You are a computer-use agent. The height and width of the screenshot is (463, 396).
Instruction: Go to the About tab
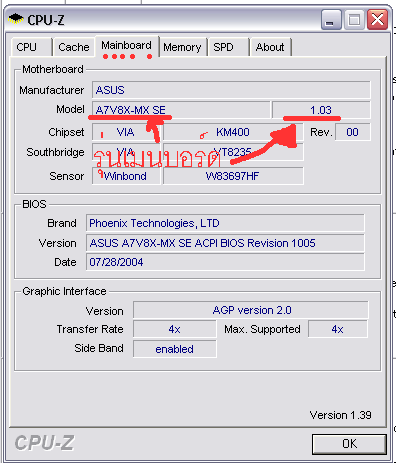pyautogui.click(x=270, y=47)
